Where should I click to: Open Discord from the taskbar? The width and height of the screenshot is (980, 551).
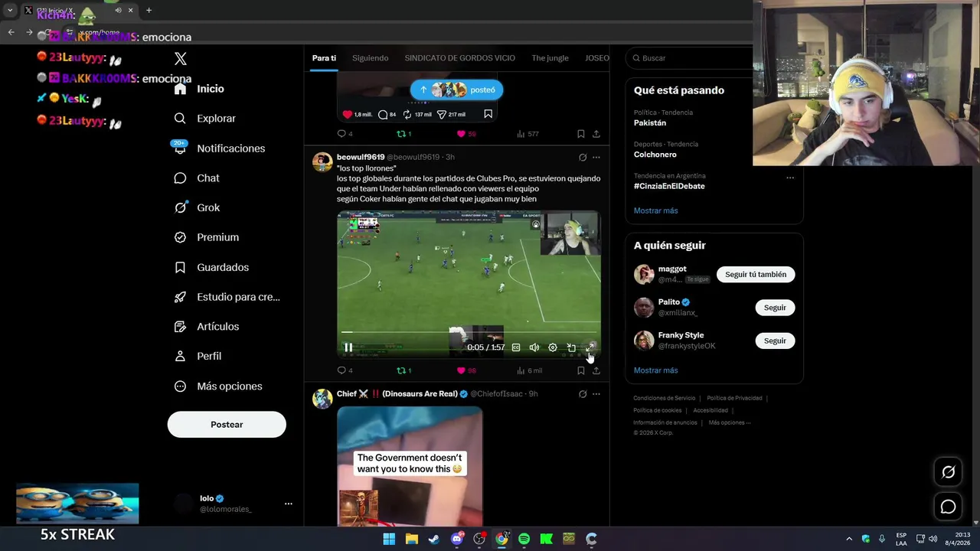pos(457,539)
